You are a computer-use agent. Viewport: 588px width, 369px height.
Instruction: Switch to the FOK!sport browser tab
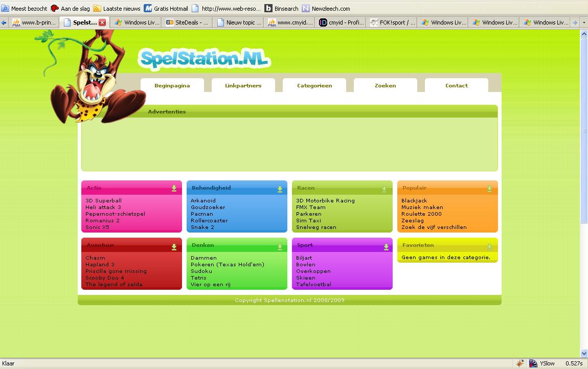tap(393, 22)
